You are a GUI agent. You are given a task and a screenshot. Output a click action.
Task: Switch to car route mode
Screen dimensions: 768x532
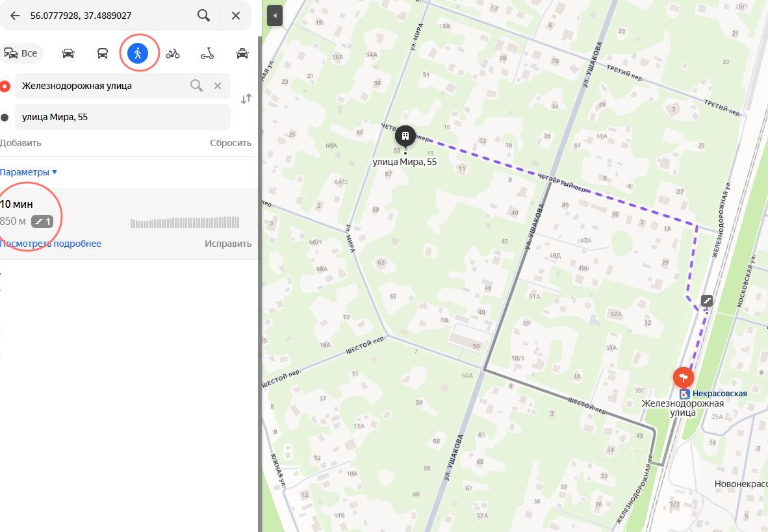tap(68, 53)
